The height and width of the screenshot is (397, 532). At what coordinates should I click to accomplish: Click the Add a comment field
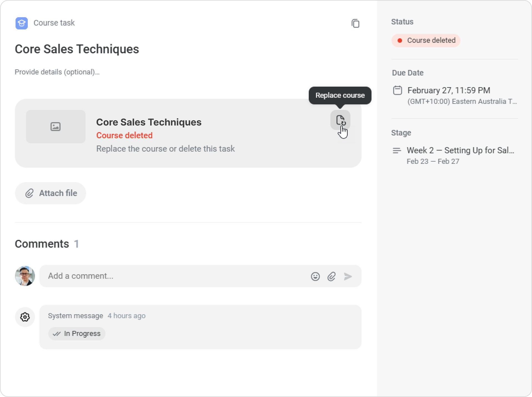point(175,276)
